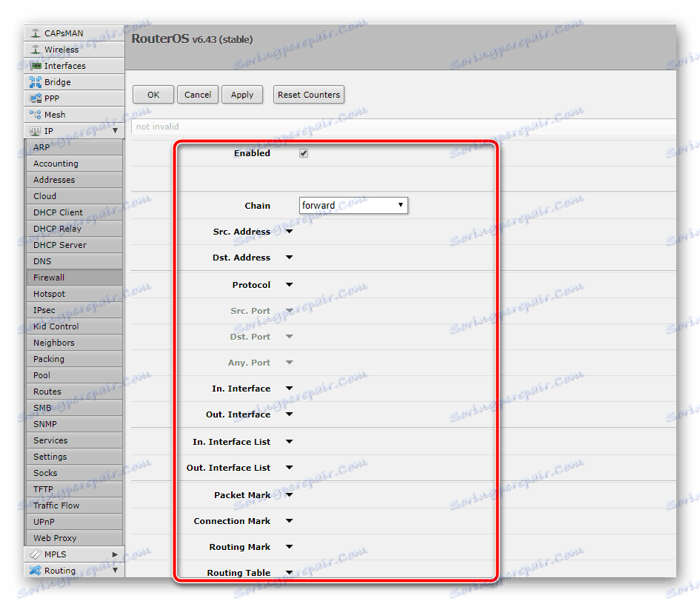Screen dimensions: 700x601
Task: Open the DHCP Client submenu item
Action: click(74, 212)
